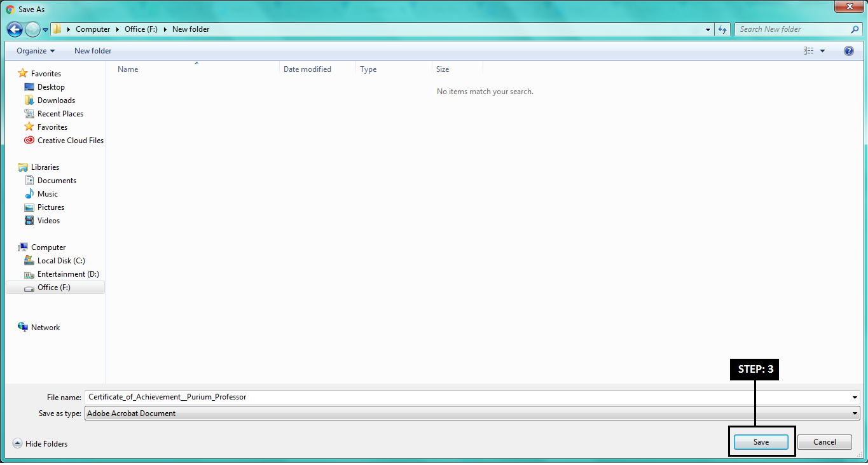Open the recent locations dropdown arrow

click(x=46, y=30)
